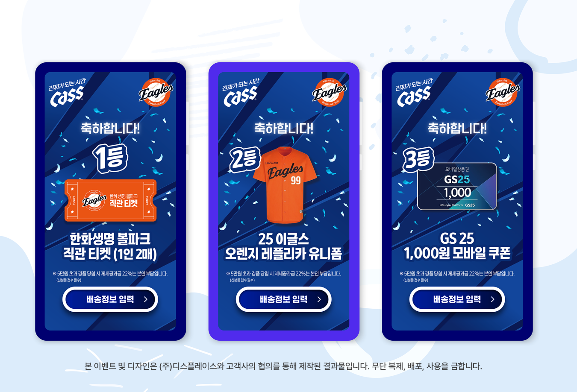Viewport: 577px width, 392px height.
Task: Tap 배송정보 입력 on the 1st prize card
Action: tap(110, 299)
